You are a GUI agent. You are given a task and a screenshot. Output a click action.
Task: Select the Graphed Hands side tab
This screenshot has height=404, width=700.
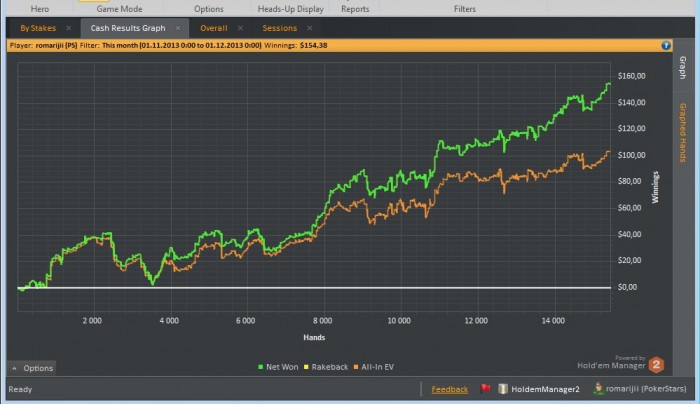pos(683,133)
